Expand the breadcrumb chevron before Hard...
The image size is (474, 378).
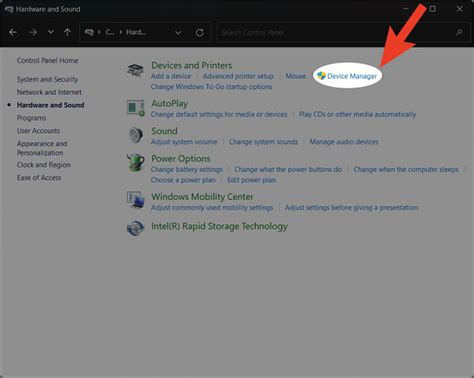pos(121,32)
